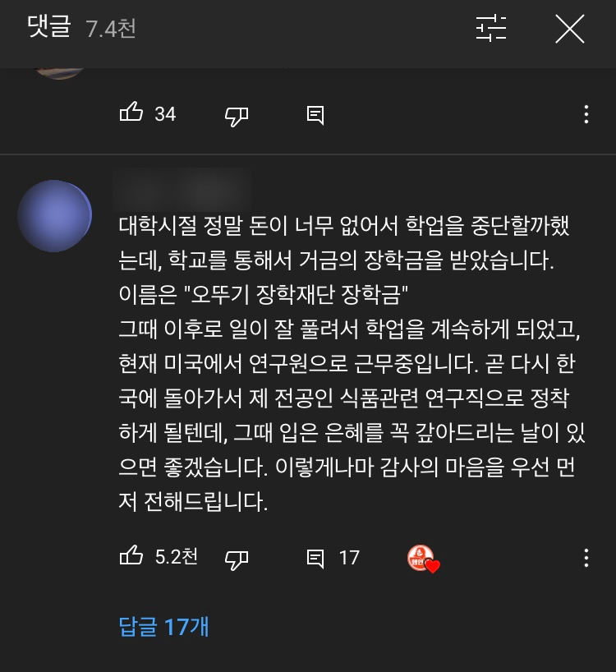This screenshot has width=616, height=672.
Task: Click the 7.4천 comment count
Action: pyautogui.click(x=111, y=29)
